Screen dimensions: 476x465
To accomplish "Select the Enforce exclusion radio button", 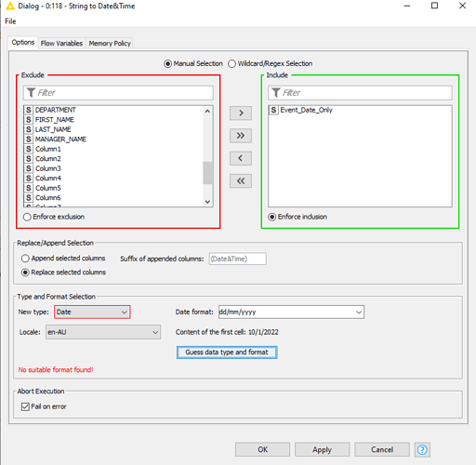I will pyautogui.click(x=27, y=217).
